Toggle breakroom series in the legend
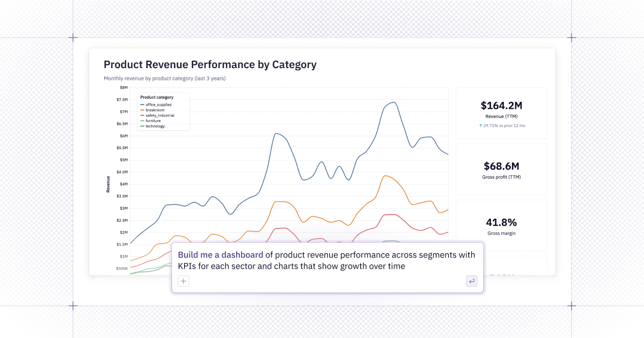Image resolution: width=644 pixels, height=338 pixels. point(155,110)
